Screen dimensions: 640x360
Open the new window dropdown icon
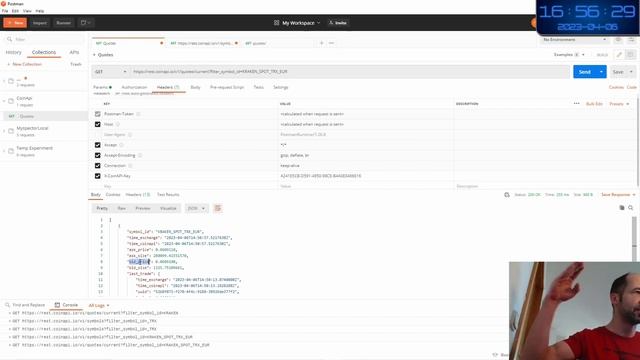pyautogui.click(x=86, y=23)
